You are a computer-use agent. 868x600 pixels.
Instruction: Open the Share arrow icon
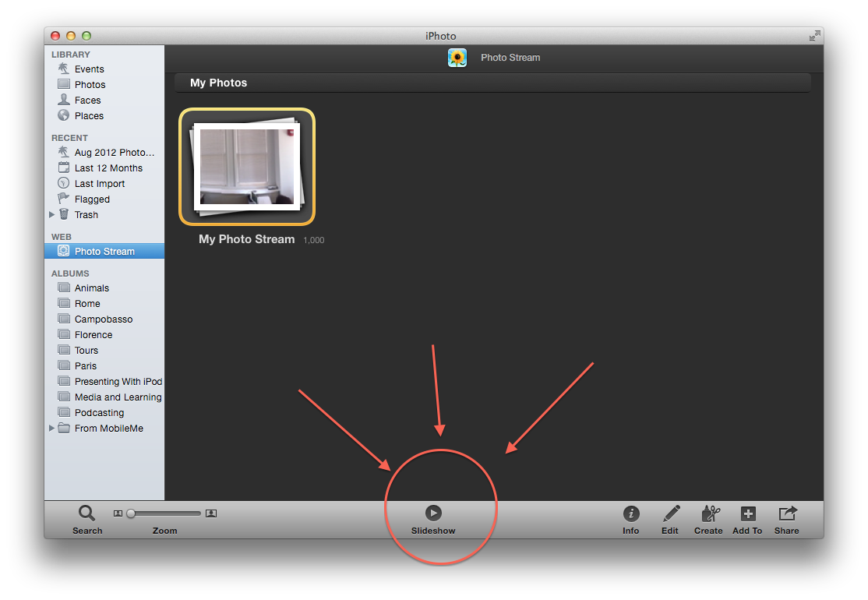pos(788,514)
